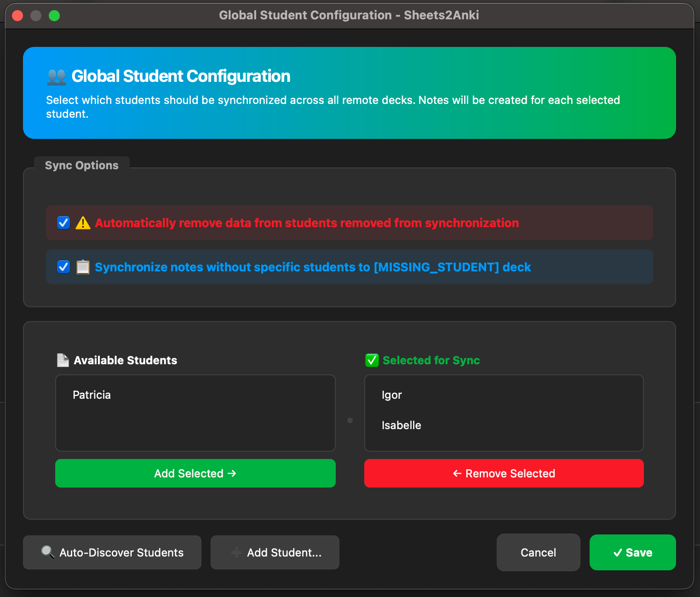Click green checkmark icon beside Selected for Sync

pyautogui.click(x=372, y=360)
